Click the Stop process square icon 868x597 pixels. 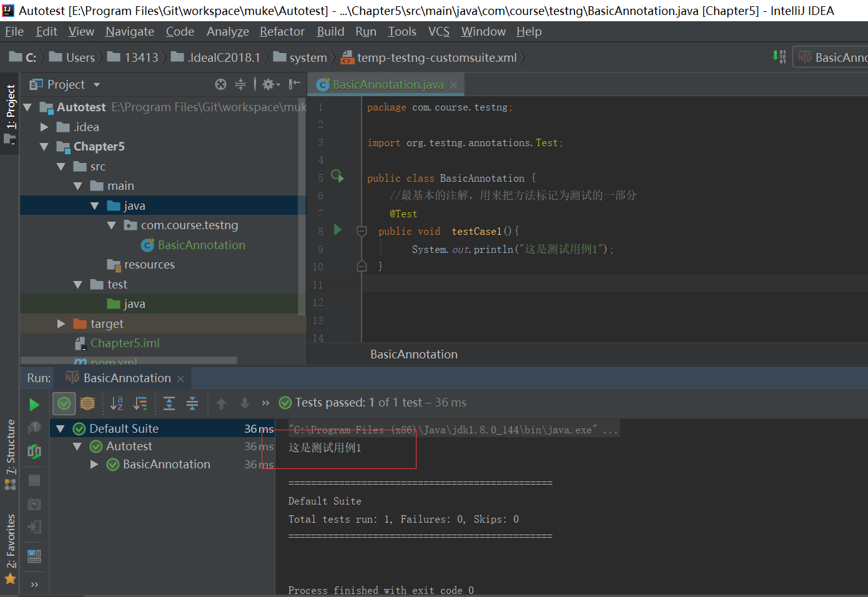(34, 480)
